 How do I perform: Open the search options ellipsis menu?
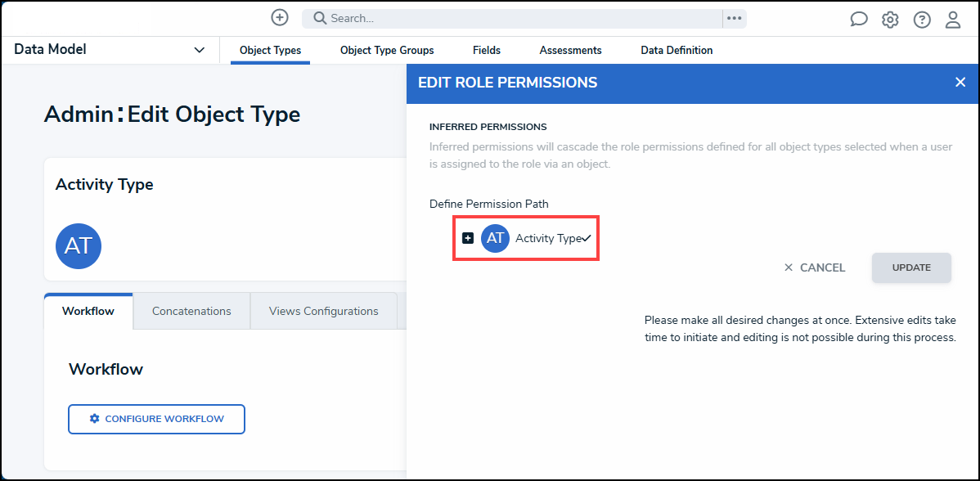point(734,18)
